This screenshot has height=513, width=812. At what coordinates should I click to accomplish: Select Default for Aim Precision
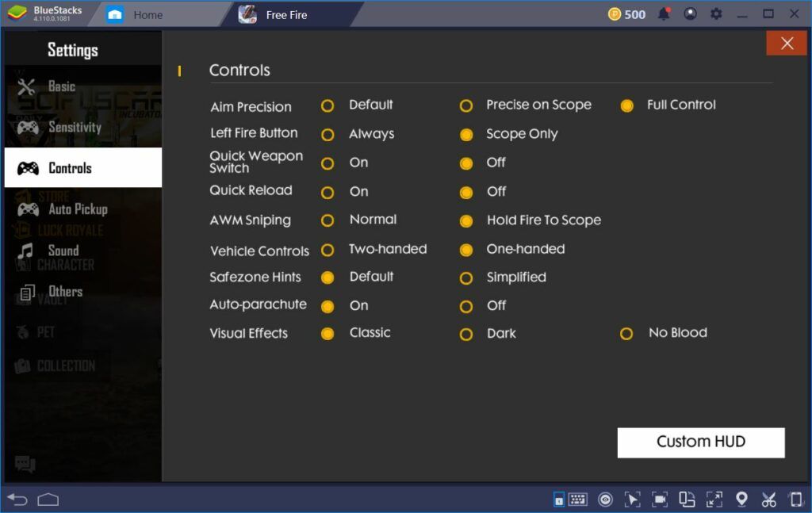[327, 105]
